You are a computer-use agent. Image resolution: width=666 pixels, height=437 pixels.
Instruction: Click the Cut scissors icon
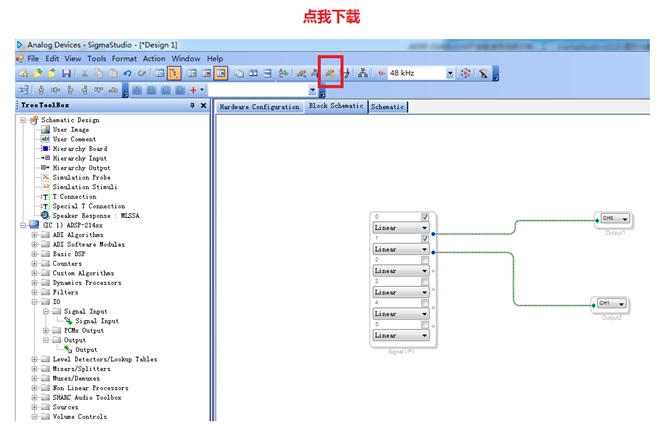[85, 73]
